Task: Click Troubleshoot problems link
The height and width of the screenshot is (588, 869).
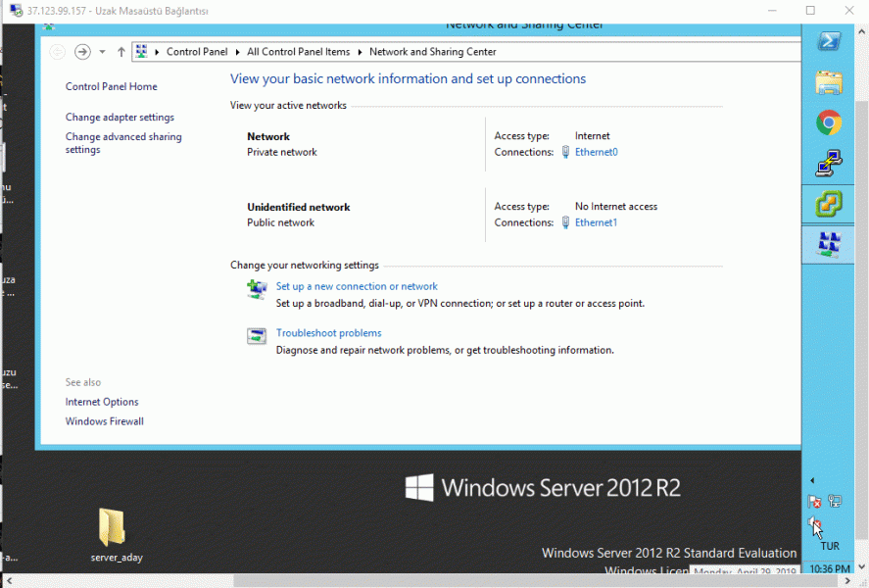Action: (x=328, y=332)
